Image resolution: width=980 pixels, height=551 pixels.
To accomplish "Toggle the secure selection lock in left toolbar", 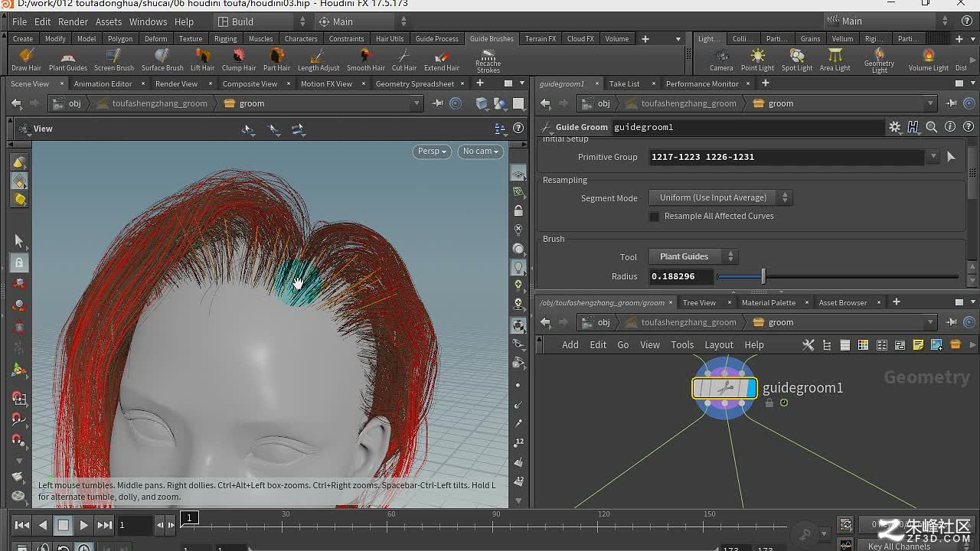I will coord(19,262).
